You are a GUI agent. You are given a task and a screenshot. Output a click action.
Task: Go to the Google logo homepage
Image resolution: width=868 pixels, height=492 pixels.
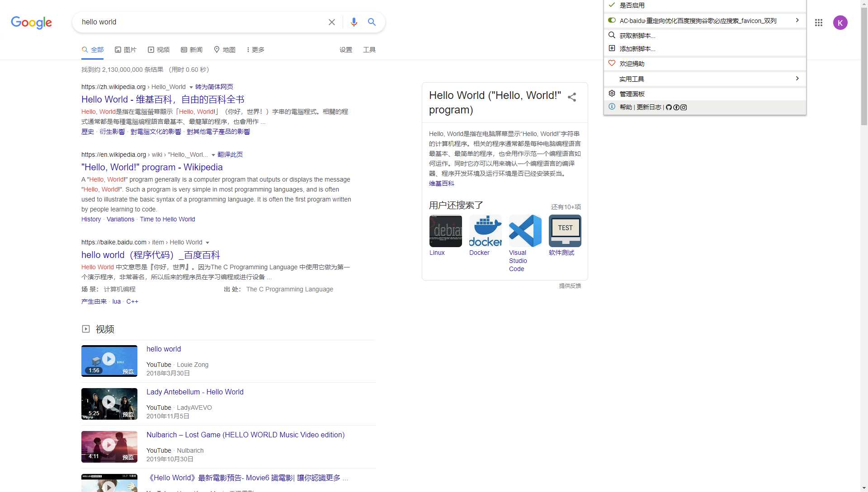pos(32,23)
